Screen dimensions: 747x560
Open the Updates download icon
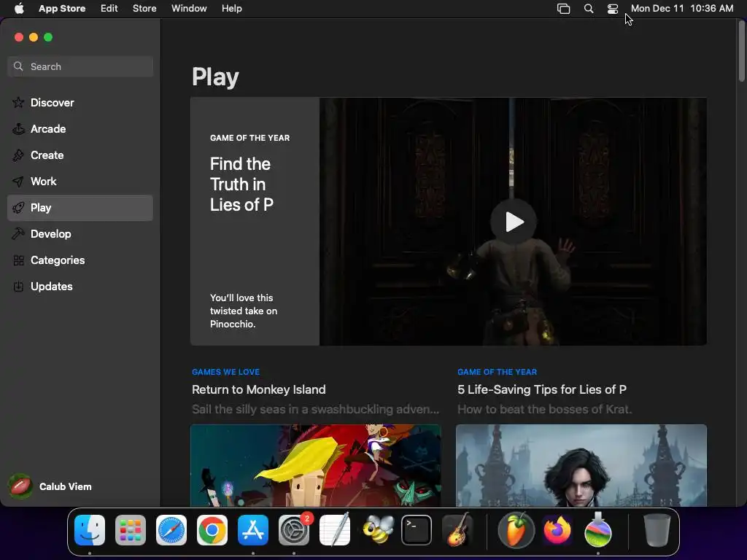coord(18,286)
